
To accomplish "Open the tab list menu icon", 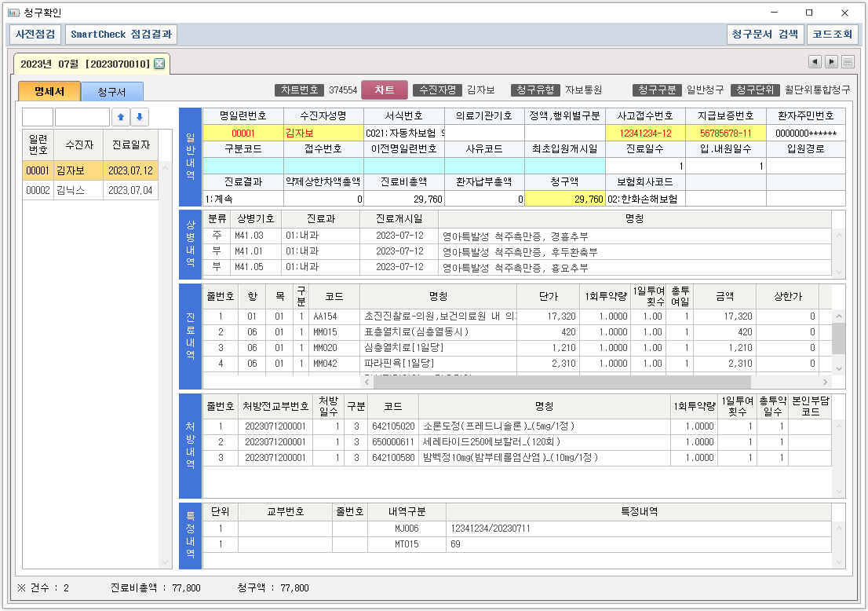I will 848,62.
